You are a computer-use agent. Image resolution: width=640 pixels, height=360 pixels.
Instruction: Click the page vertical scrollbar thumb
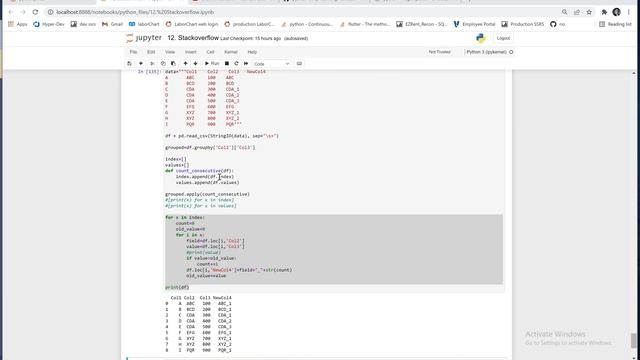click(633, 340)
